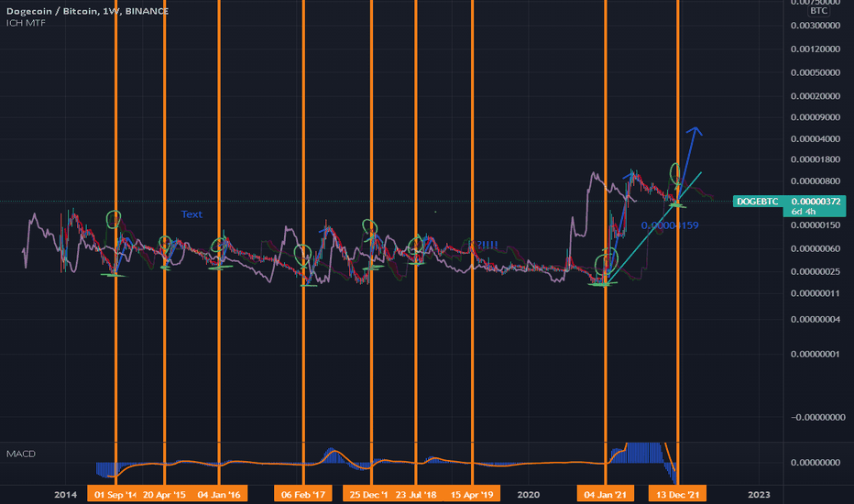Select the MACD indicator label
Image resolution: width=854 pixels, height=504 pixels.
point(21,454)
